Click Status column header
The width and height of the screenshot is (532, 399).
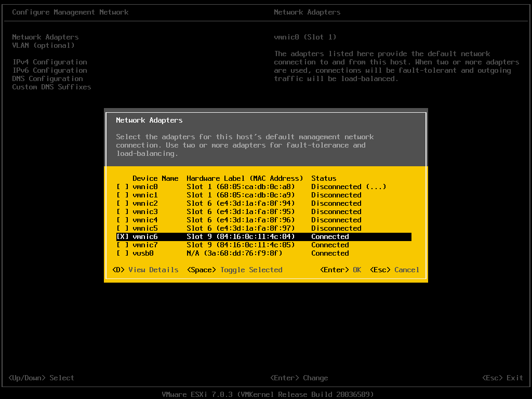pyautogui.click(x=324, y=179)
